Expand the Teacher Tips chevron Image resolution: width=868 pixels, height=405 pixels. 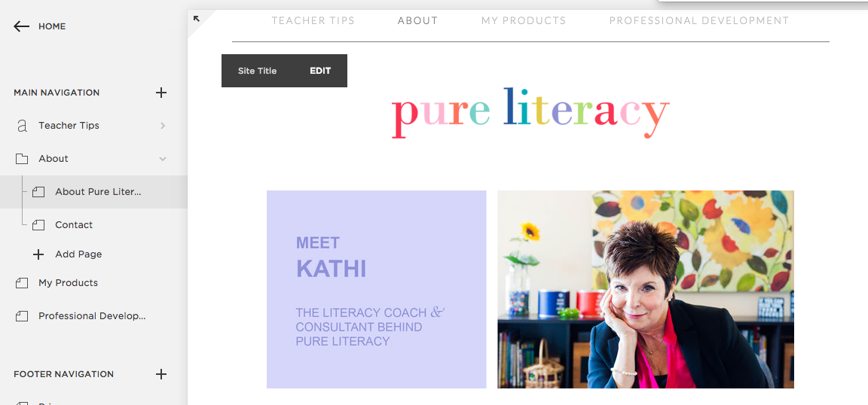tap(163, 126)
